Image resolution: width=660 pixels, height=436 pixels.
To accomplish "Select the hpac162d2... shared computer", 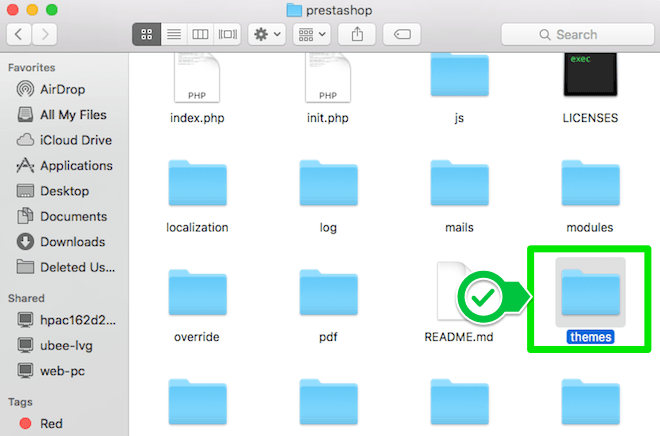I will [64, 320].
